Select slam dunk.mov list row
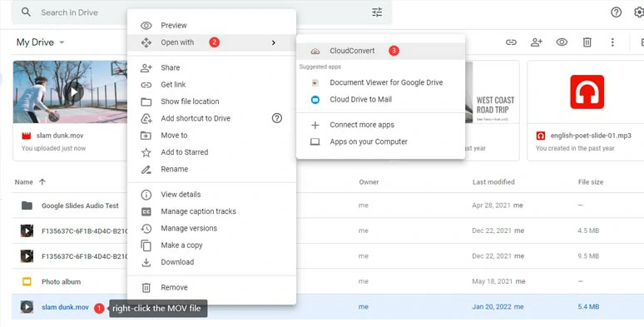 [x=328, y=307]
